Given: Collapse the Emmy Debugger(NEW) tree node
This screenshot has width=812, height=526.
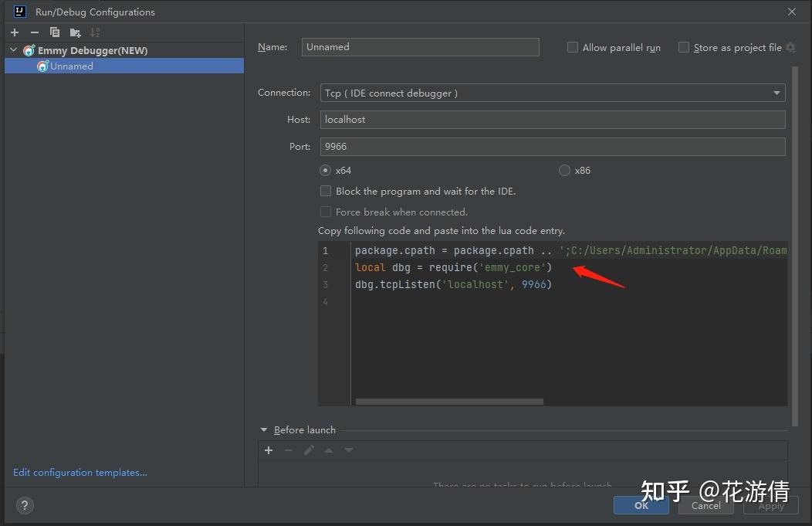Looking at the screenshot, I should click(x=13, y=49).
